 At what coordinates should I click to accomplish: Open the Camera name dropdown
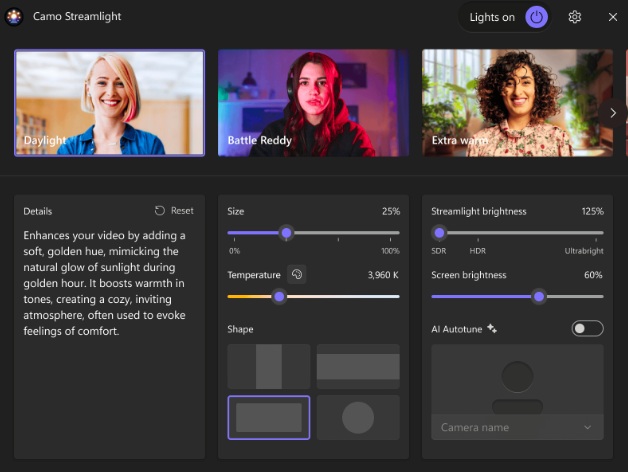tap(517, 427)
